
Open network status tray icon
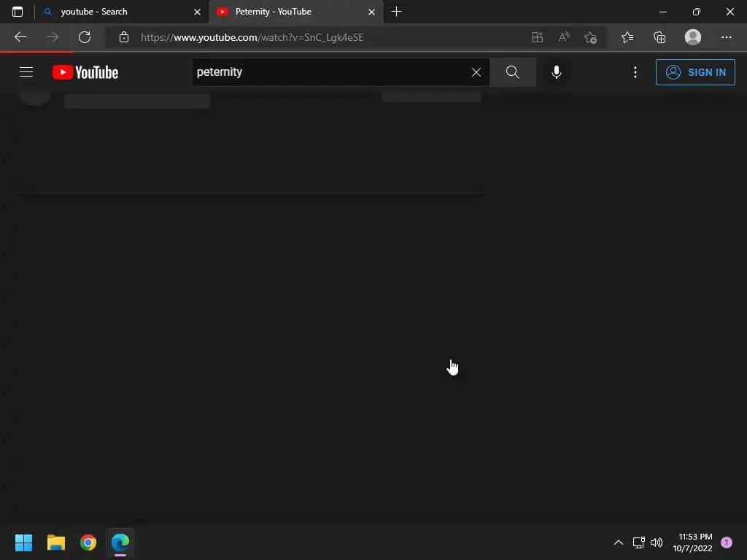pos(638,542)
